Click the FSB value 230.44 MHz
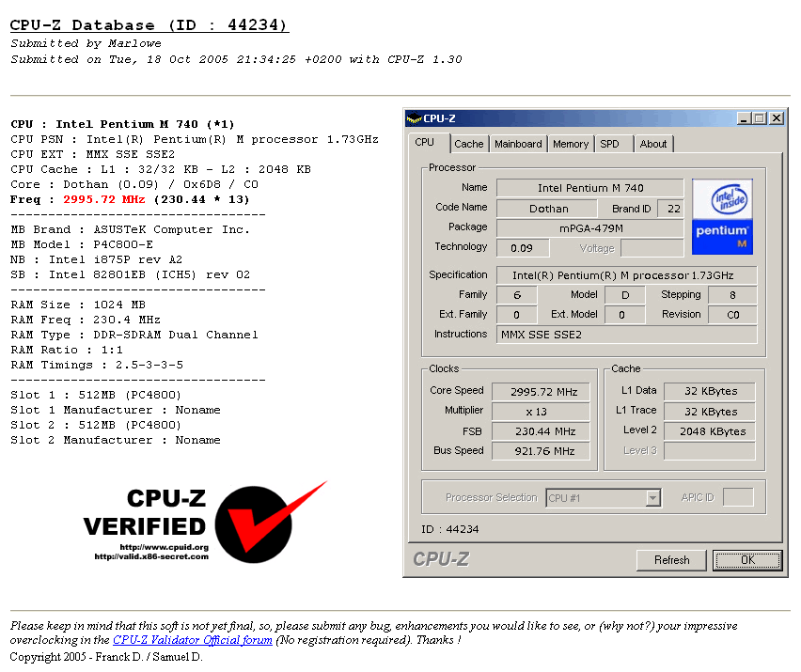The height and width of the screenshot is (672, 801). [541, 431]
